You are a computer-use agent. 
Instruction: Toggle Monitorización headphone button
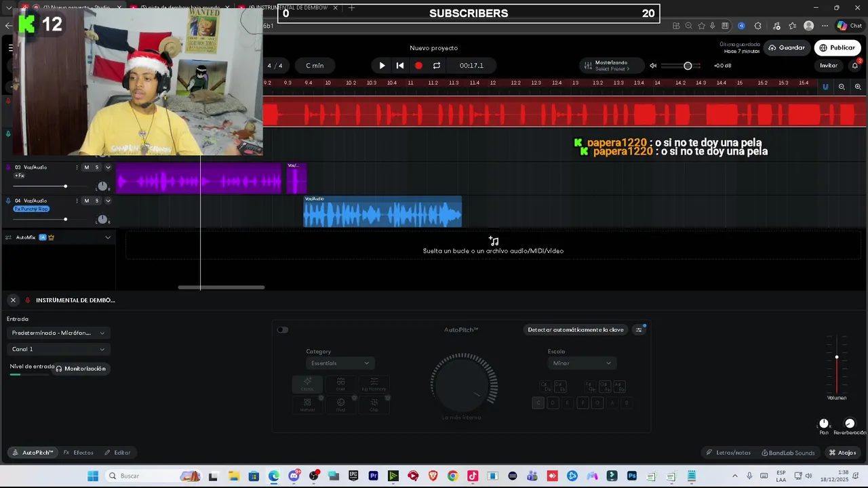coord(81,369)
